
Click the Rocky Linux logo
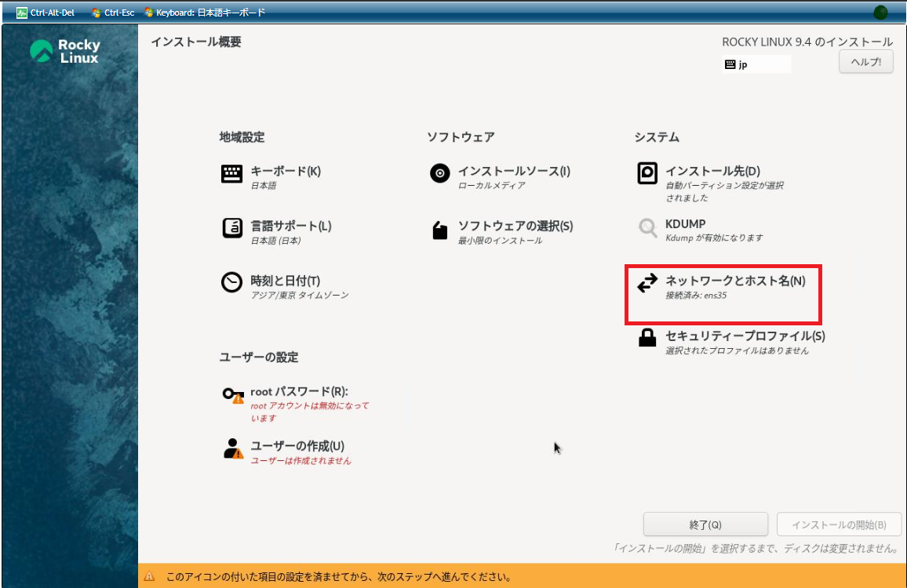tap(64, 52)
